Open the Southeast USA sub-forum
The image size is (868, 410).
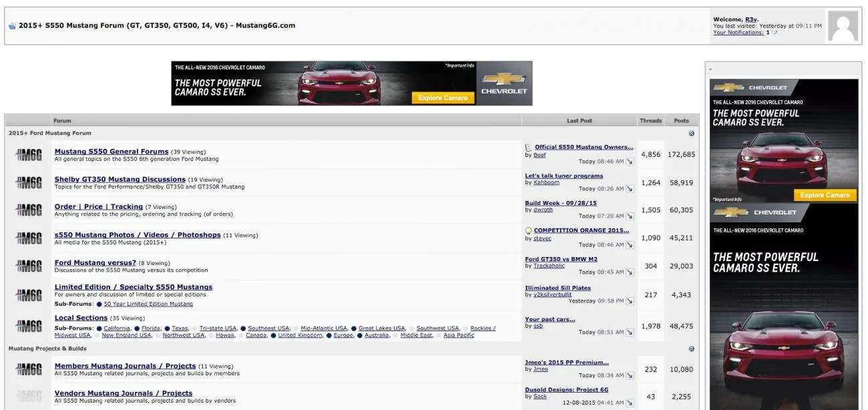pyautogui.click(x=268, y=329)
